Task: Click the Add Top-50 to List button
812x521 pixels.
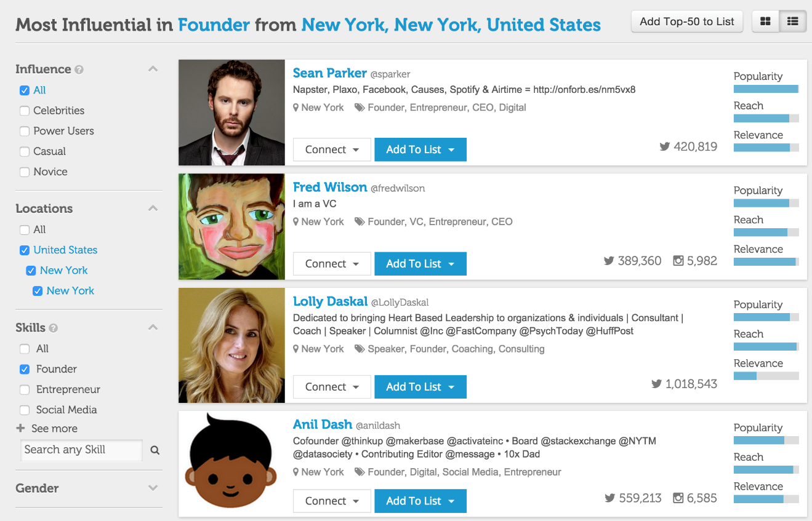Action: coord(687,22)
